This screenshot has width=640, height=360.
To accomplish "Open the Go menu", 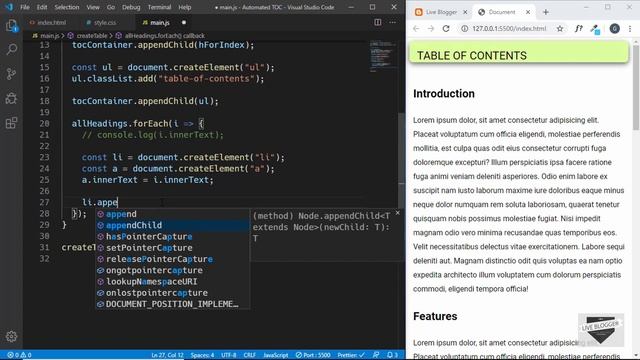I will point(111,7).
